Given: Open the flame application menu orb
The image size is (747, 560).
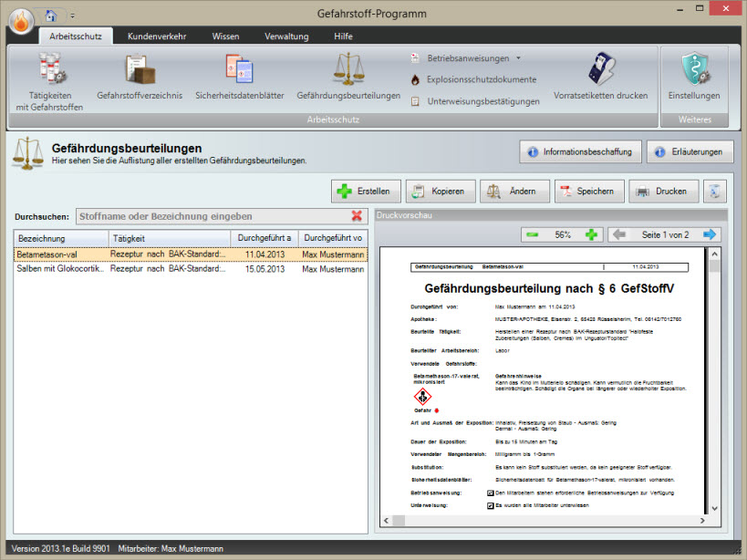Looking at the screenshot, I should tap(22, 21).
